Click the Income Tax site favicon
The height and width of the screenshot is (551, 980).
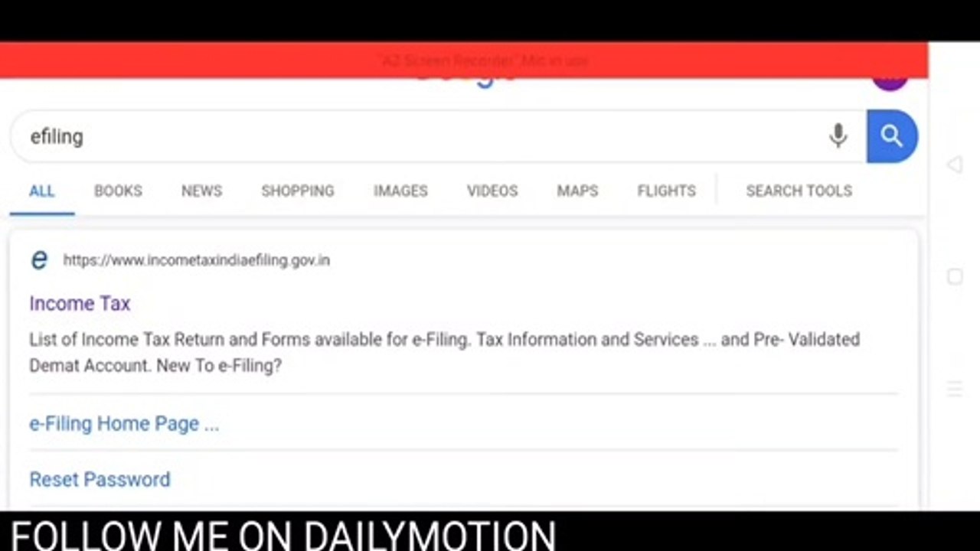pyautogui.click(x=39, y=260)
